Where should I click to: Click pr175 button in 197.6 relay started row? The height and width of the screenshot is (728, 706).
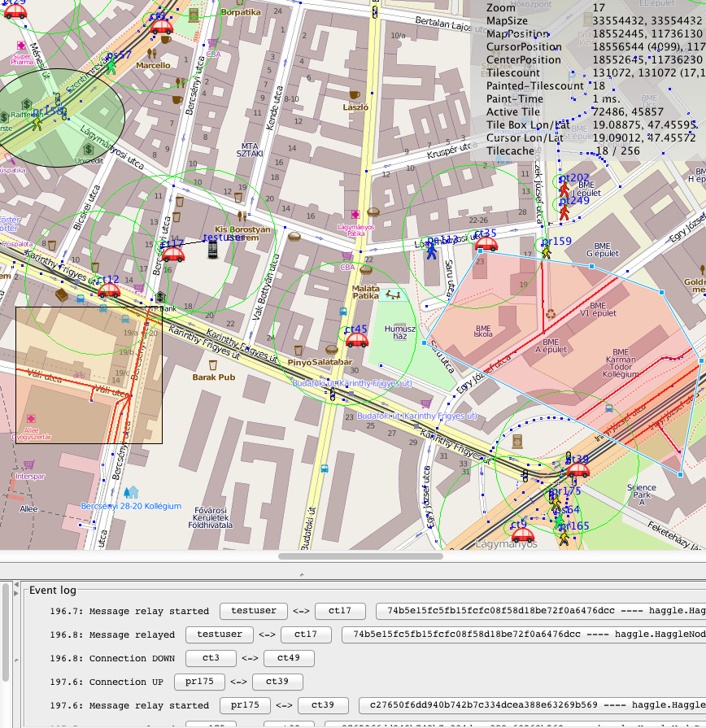point(245,705)
